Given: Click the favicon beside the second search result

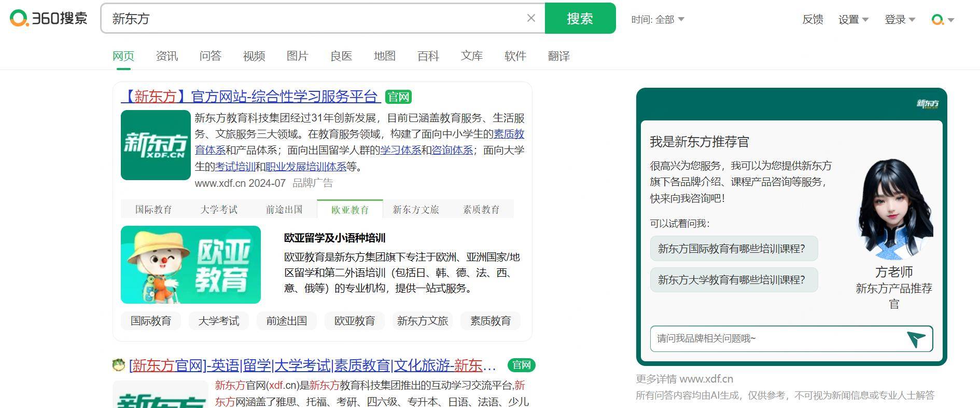Looking at the screenshot, I should pyautogui.click(x=119, y=365).
